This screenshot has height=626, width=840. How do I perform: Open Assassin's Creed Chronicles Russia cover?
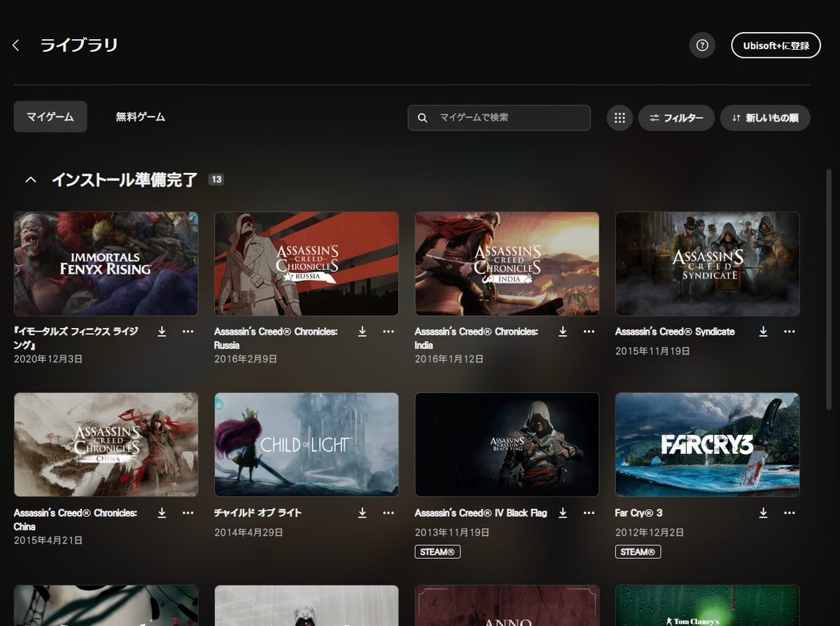(307, 264)
